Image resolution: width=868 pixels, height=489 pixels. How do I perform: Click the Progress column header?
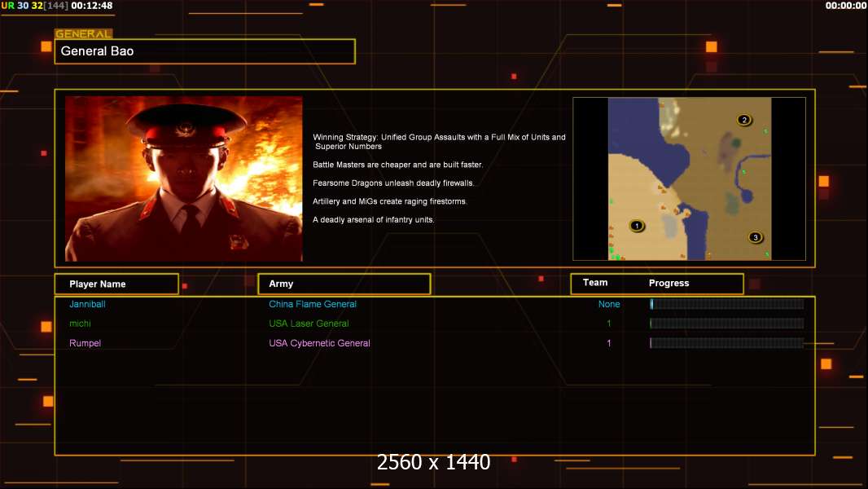[x=669, y=283]
